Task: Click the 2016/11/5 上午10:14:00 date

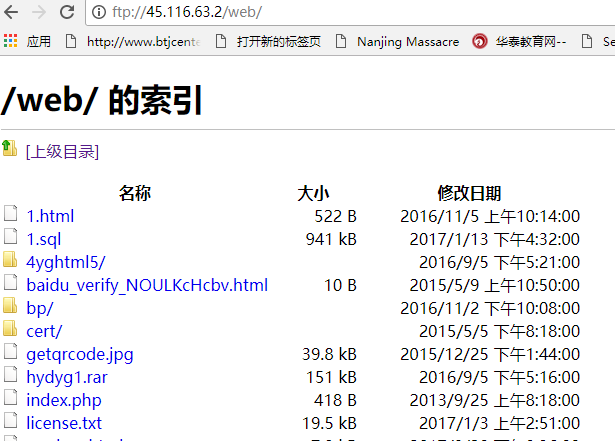Action: click(490, 216)
